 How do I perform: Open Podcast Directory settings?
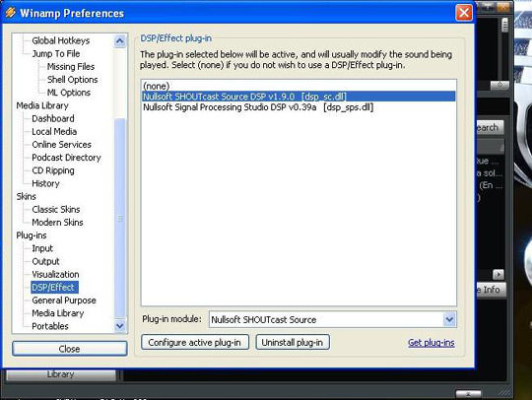(x=66, y=158)
